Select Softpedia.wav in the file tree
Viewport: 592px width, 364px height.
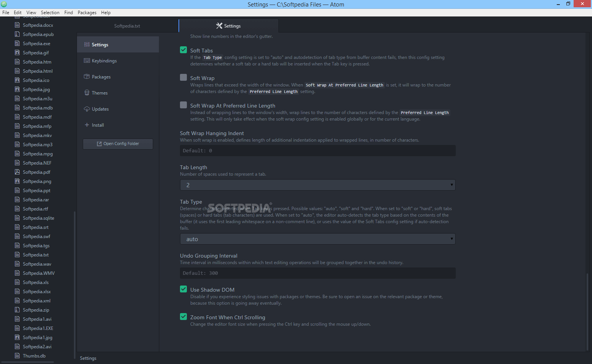pos(38,264)
